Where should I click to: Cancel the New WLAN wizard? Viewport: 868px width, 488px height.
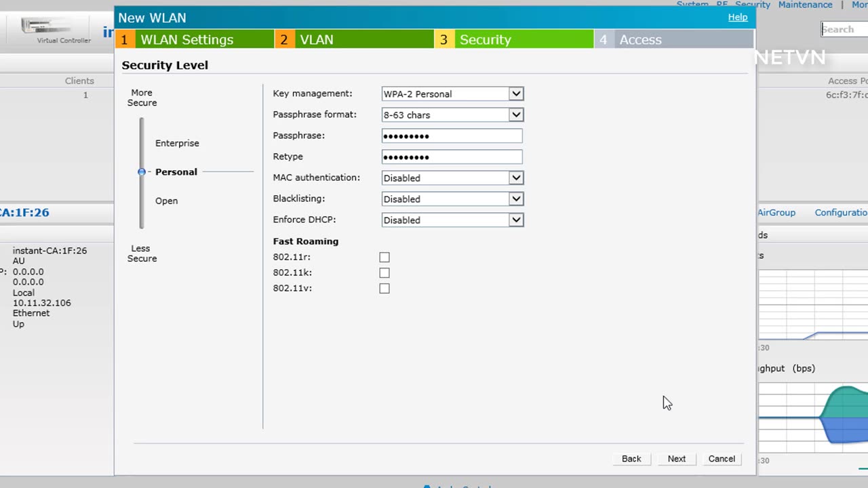click(722, 459)
